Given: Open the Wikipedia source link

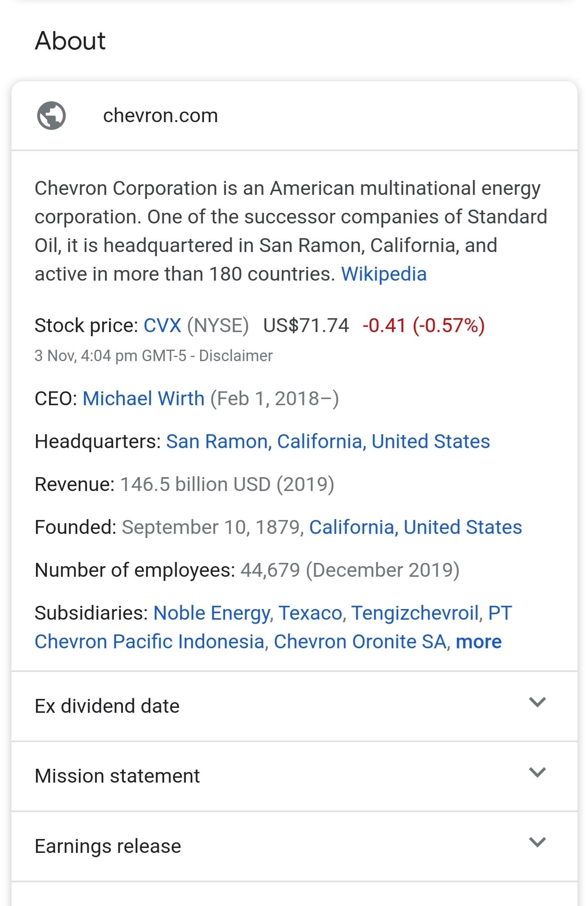Looking at the screenshot, I should pos(384,274).
